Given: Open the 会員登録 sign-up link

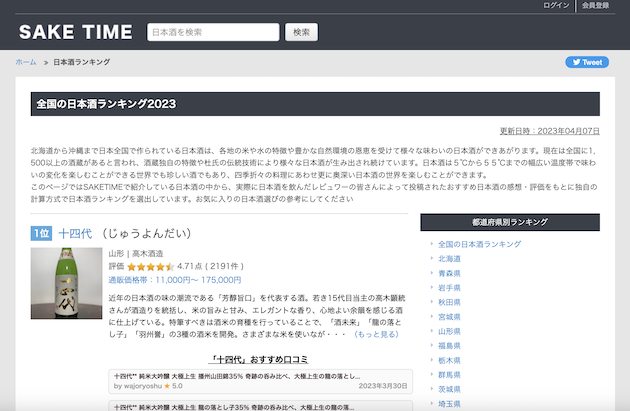Looking at the screenshot, I should [595, 5].
